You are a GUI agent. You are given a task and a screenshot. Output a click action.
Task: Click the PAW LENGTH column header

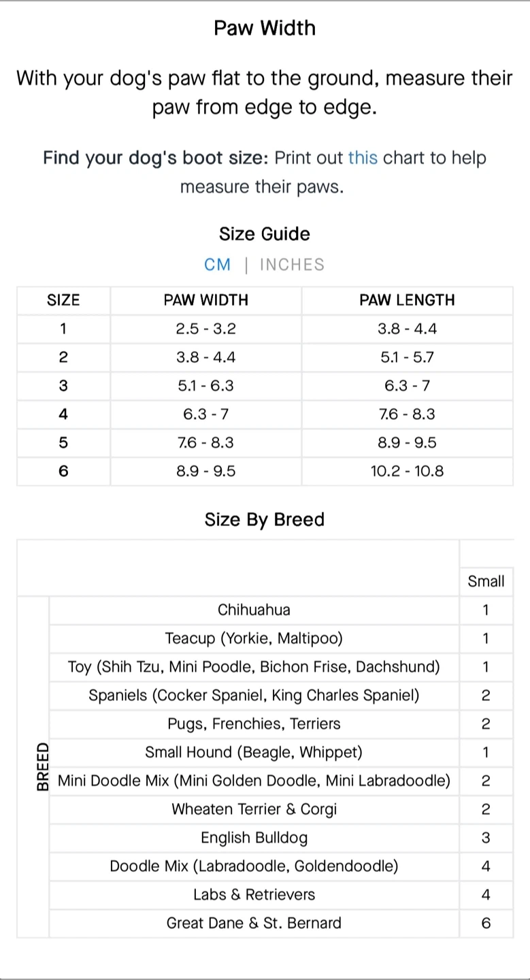pyautogui.click(x=407, y=300)
